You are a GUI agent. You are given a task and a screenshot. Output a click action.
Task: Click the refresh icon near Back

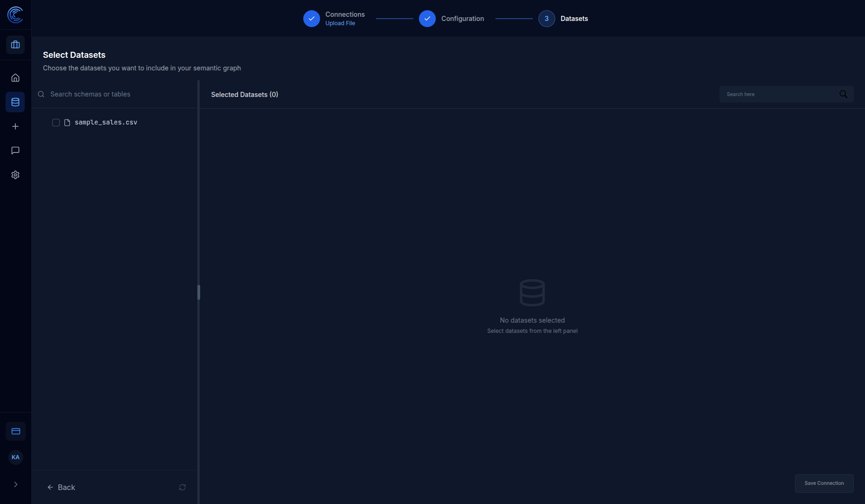coord(182,487)
